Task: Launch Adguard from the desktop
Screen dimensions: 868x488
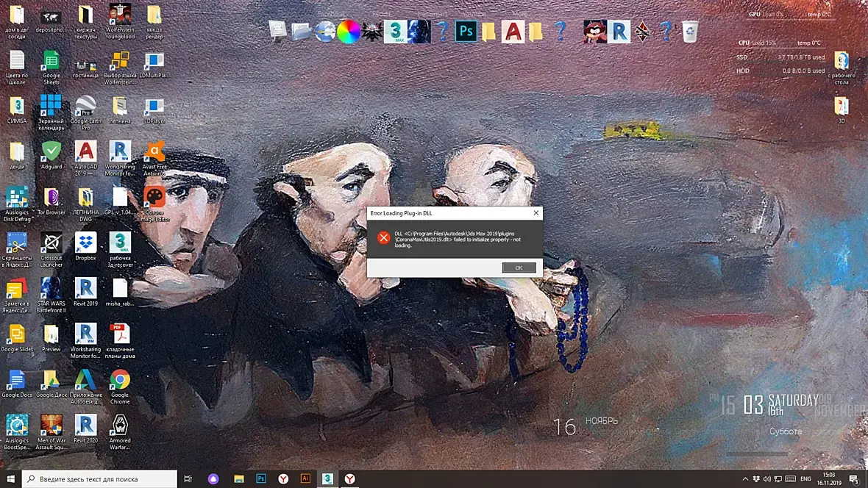Action: coord(51,155)
